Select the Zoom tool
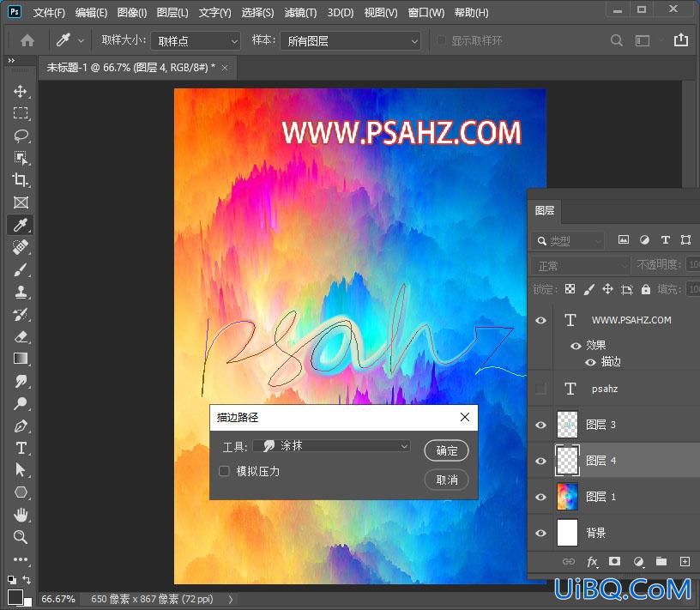 point(20,537)
